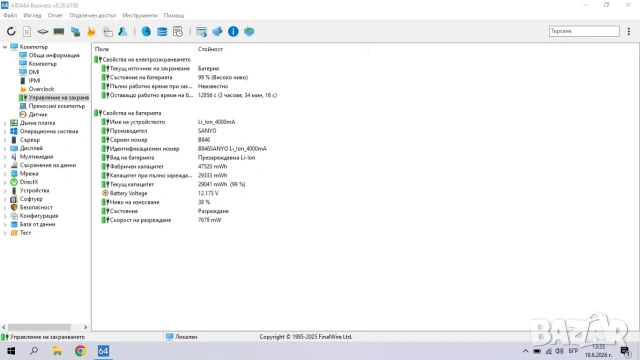640x360 pixels.
Task: Open the three-dot menu beside search
Action: 629,31
